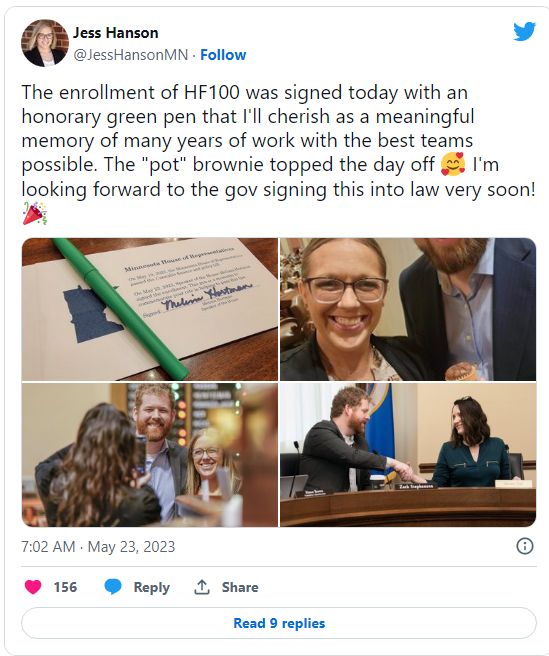Open the tweet info circle icon
The width and height of the screenshot is (549, 656).
pyautogui.click(x=525, y=546)
